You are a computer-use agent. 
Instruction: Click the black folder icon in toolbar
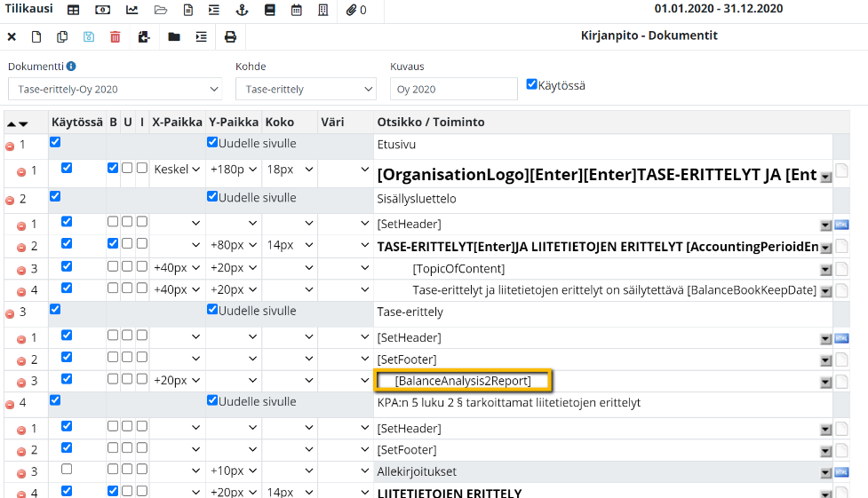(x=174, y=36)
